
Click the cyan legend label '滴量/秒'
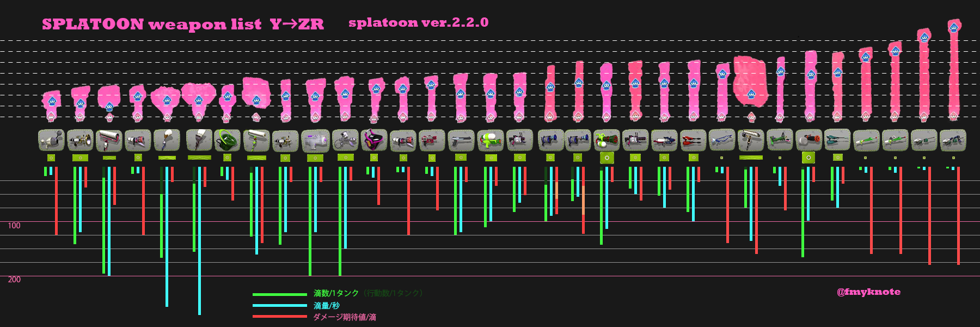326,306
